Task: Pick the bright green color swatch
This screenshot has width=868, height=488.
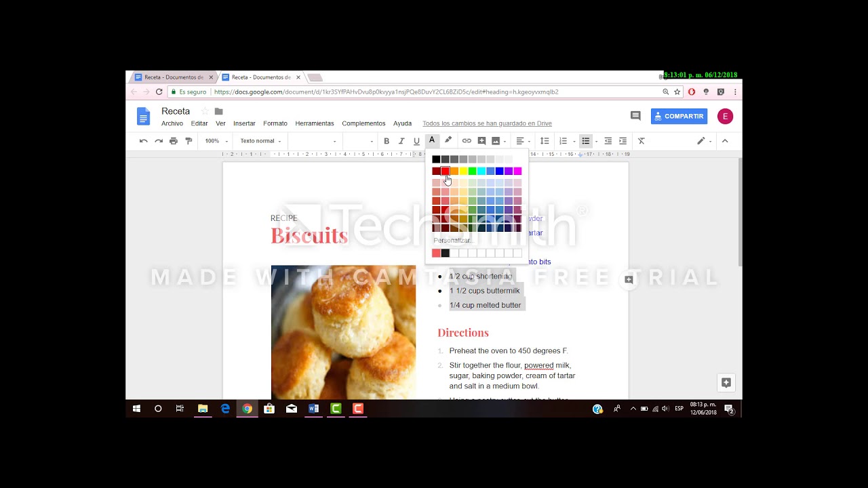Action: pos(472,171)
